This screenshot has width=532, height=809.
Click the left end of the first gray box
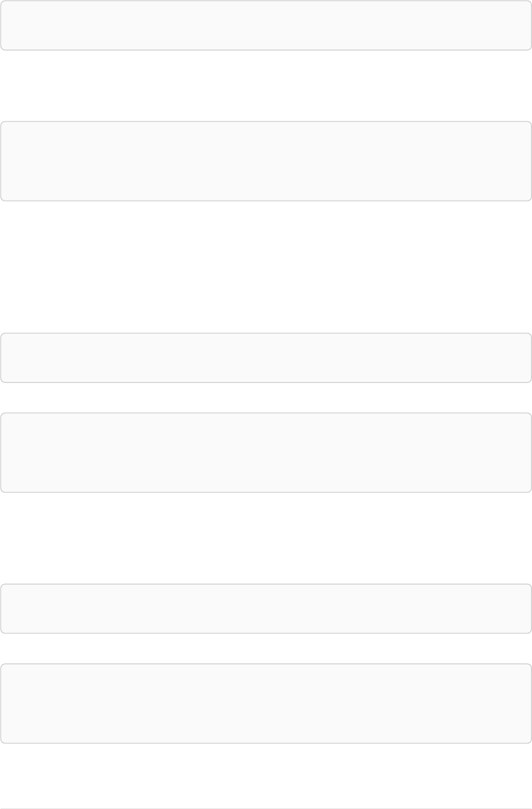click(x=11, y=26)
